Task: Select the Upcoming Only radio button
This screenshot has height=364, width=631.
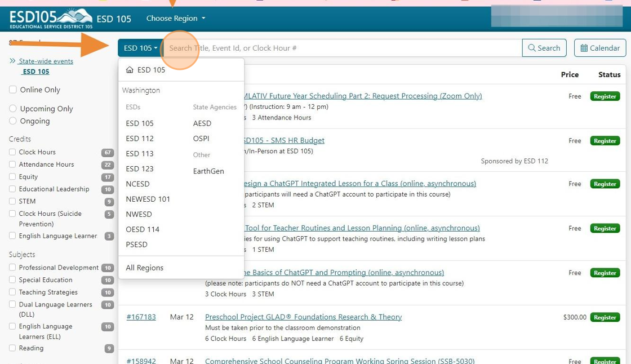Action: pos(13,108)
